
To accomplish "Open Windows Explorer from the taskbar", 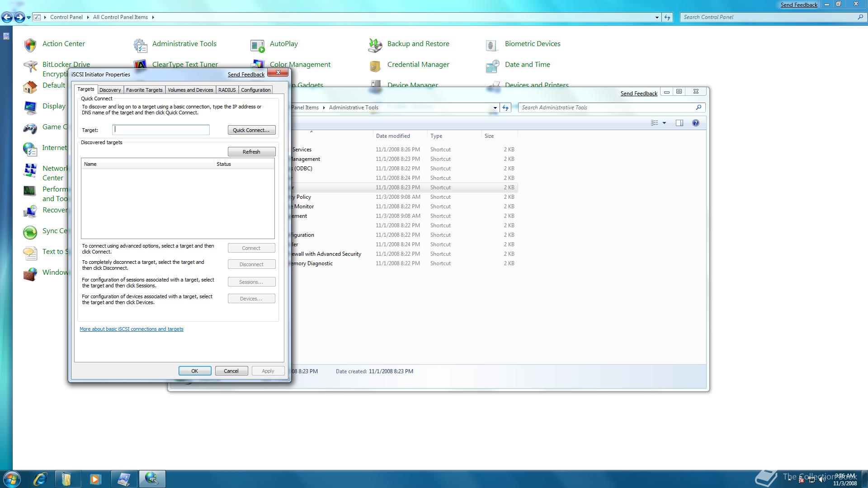I will [67, 479].
